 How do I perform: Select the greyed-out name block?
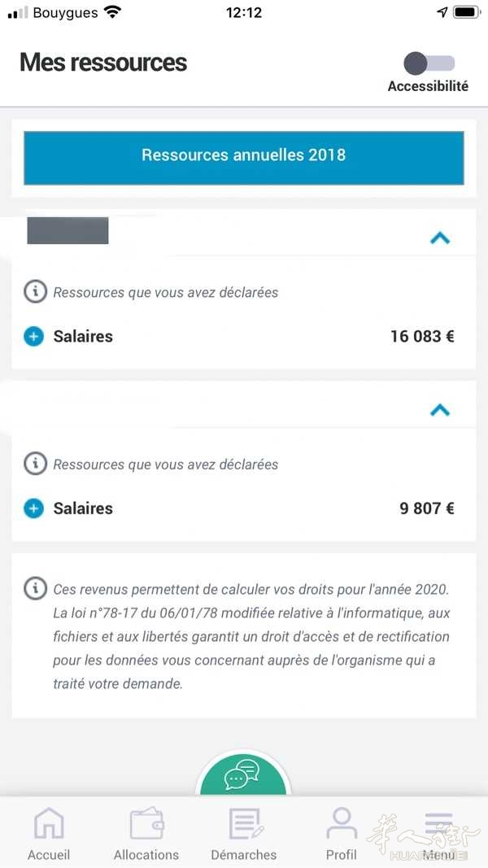(68, 231)
